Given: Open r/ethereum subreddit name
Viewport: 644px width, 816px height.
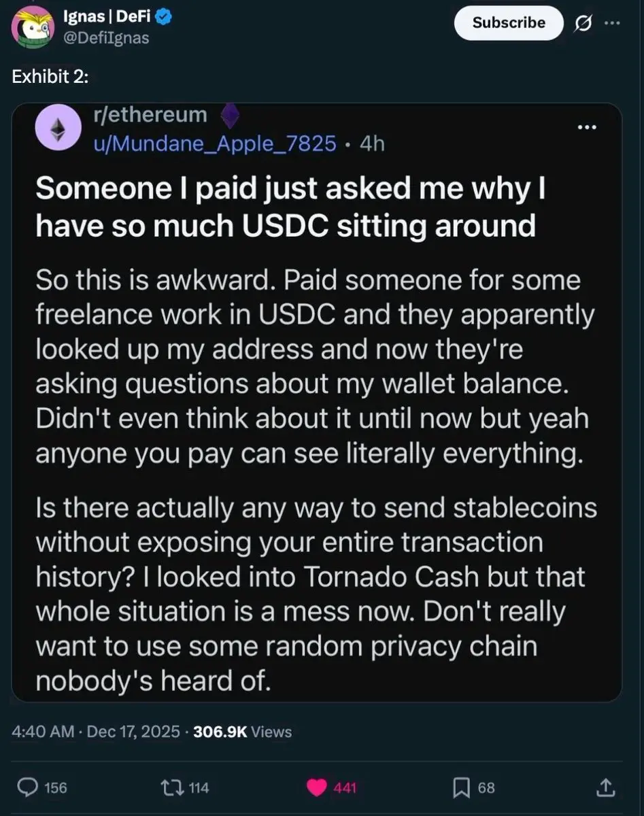Looking at the screenshot, I should (x=150, y=115).
